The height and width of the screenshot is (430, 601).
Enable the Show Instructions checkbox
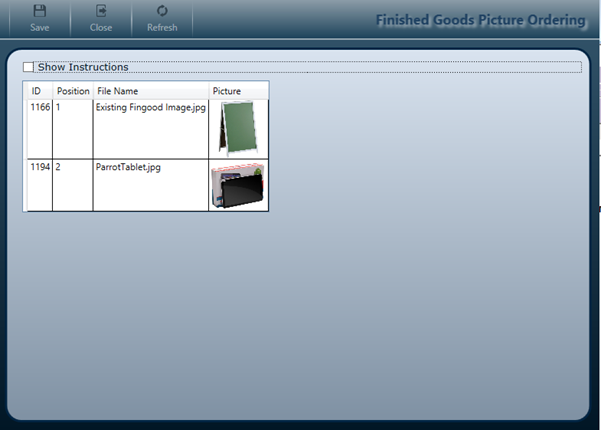pyautogui.click(x=28, y=67)
